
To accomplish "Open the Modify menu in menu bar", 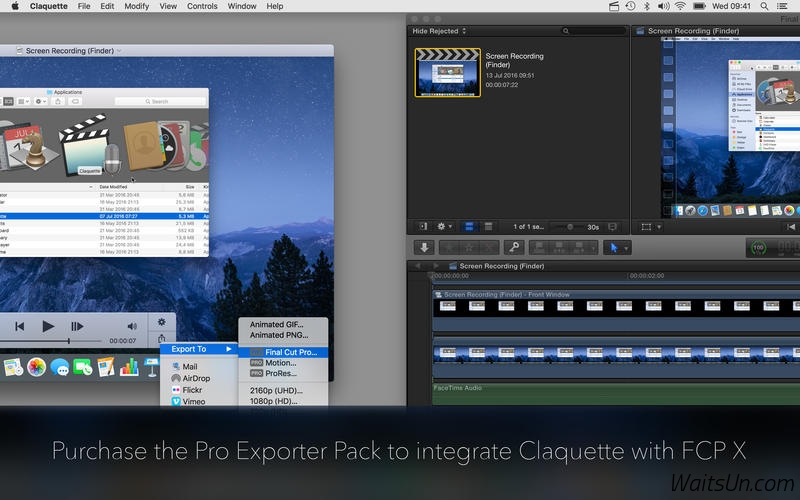I will [137, 6].
